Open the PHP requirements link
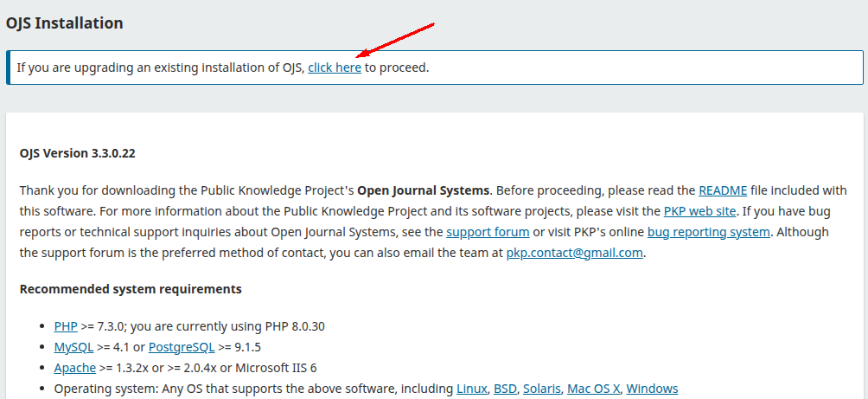 (66, 326)
